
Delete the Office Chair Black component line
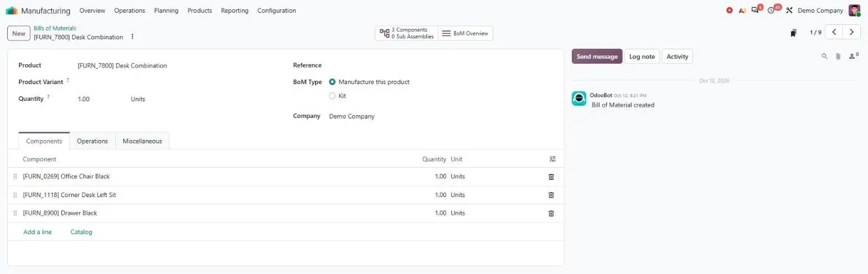(x=551, y=177)
